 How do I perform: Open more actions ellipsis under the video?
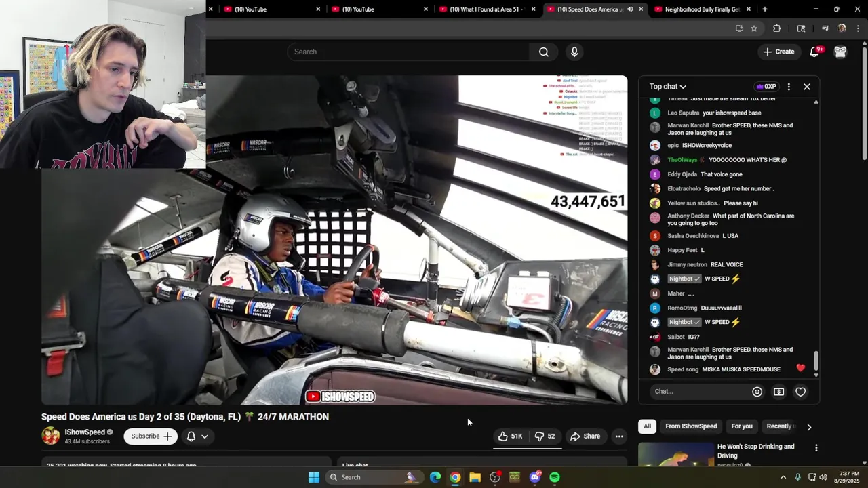pyautogui.click(x=619, y=436)
